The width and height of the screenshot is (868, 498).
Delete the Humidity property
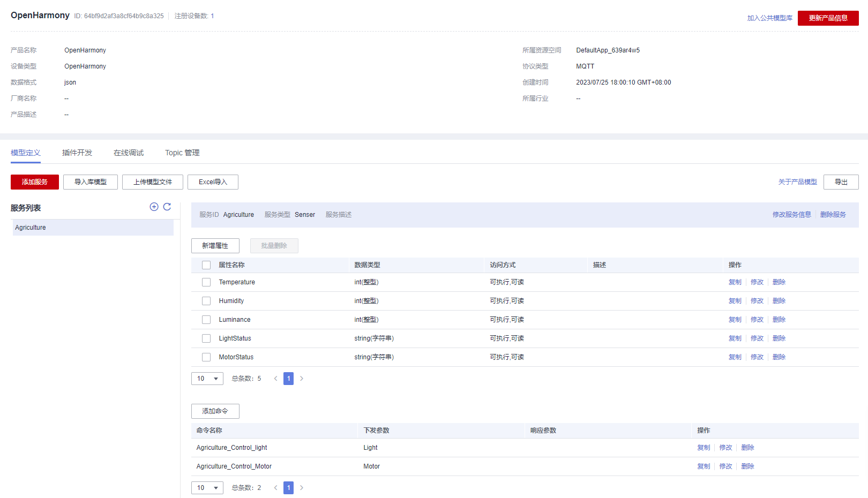click(779, 301)
